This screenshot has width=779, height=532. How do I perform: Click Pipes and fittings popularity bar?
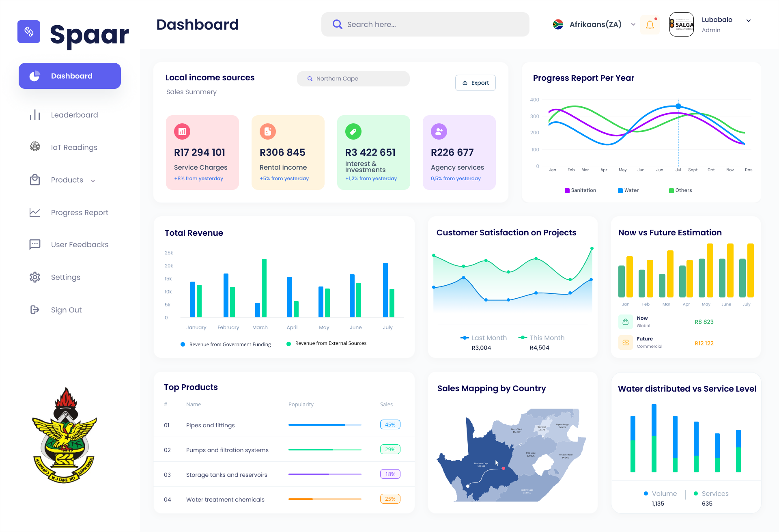(x=325, y=425)
